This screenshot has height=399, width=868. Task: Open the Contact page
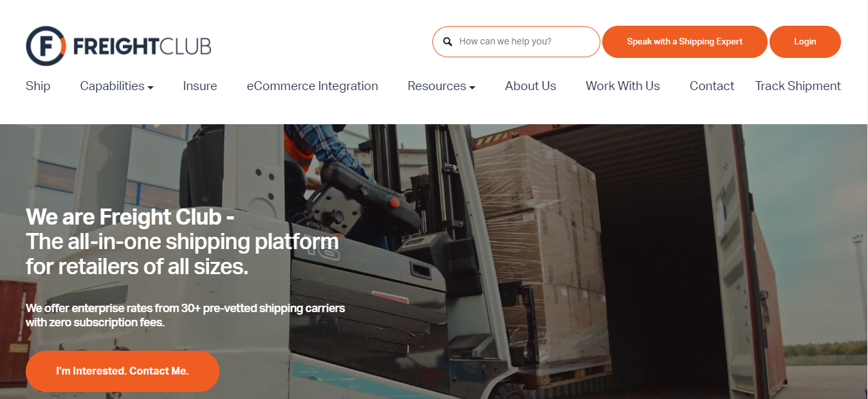coord(712,86)
